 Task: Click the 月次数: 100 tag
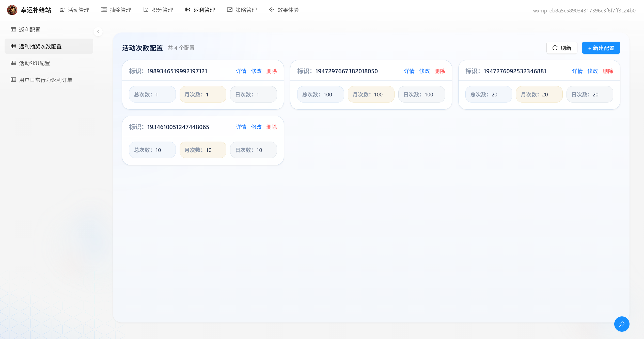pos(371,94)
